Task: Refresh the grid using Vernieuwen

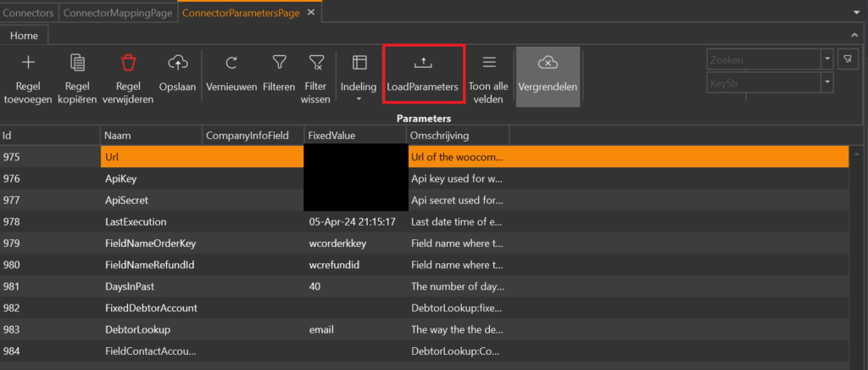Action: pos(231,63)
